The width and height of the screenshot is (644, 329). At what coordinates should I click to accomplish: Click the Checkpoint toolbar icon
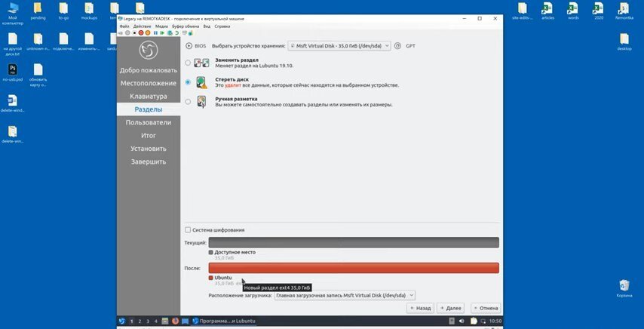170,33
